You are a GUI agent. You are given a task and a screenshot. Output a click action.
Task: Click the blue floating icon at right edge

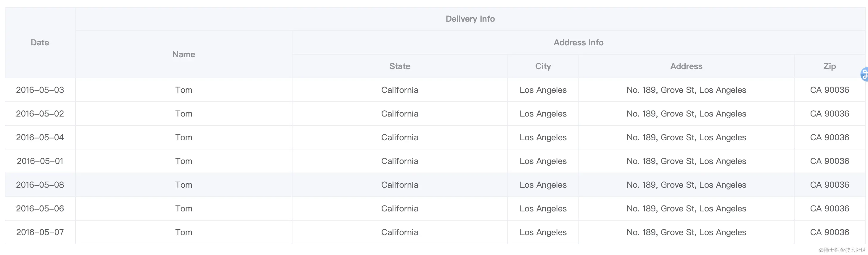coord(864,74)
